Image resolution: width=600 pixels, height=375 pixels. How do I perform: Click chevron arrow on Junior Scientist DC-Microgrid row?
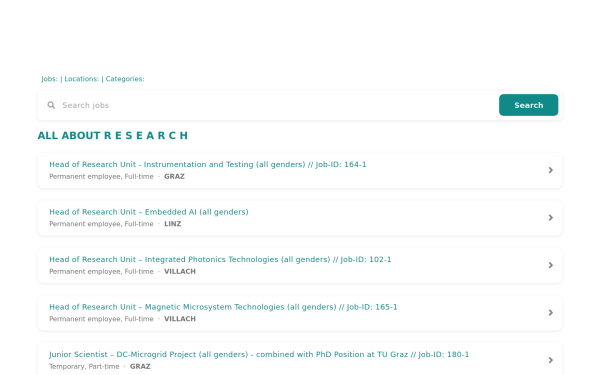click(x=551, y=360)
